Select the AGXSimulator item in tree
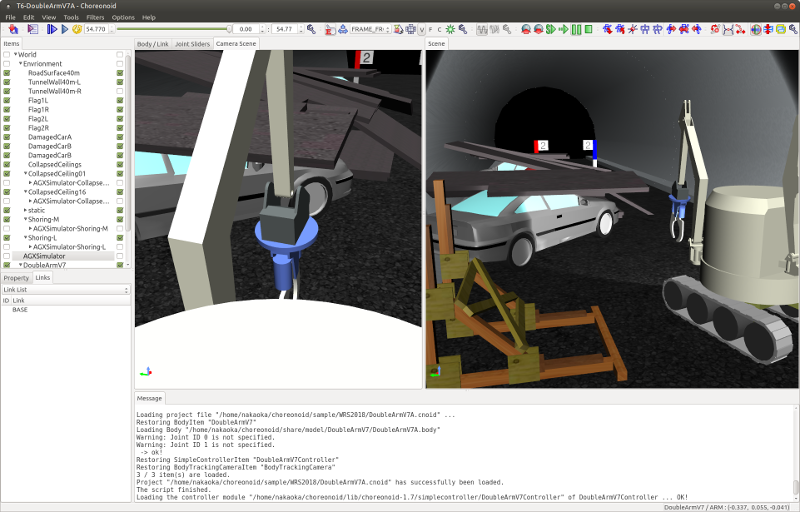Image resolution: width=800 pixels, height=512 pixels. 44,256
